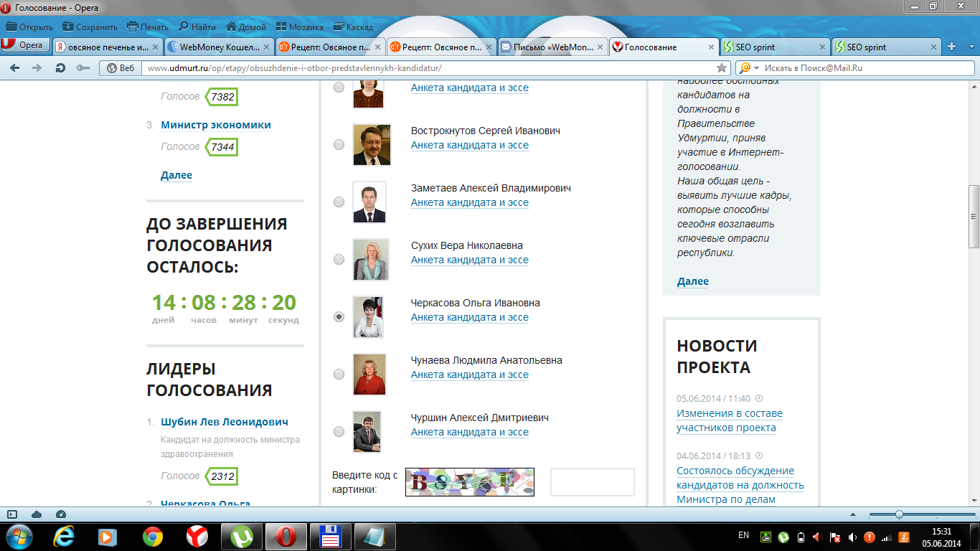Open Вострокнутов's Анкета кандидата и эссе link
This screenshot has width=980, height=551.
470,145
